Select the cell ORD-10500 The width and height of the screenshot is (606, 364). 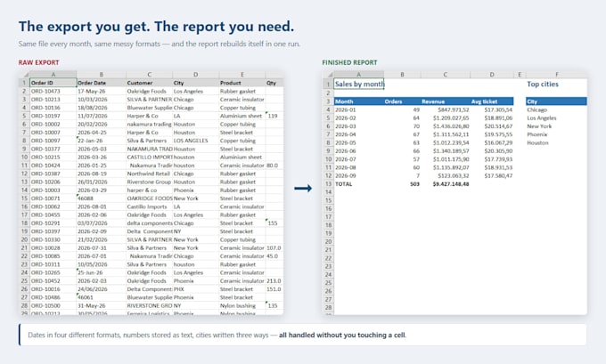[x=53, y=306]
